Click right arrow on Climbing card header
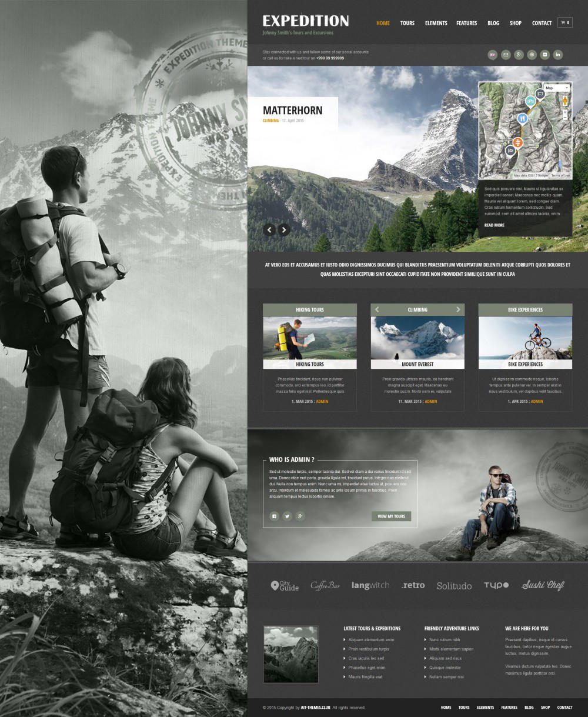The image size is (588, 717). tap(458, 309)
